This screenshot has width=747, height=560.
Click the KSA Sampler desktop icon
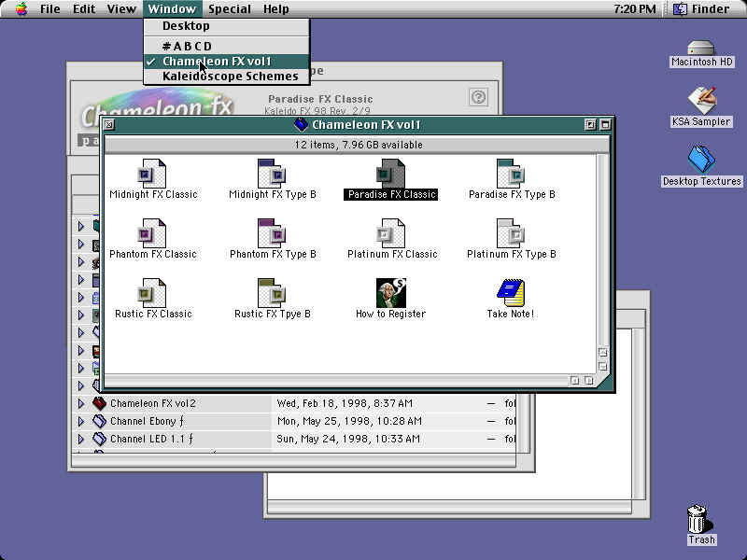point(702,101)
